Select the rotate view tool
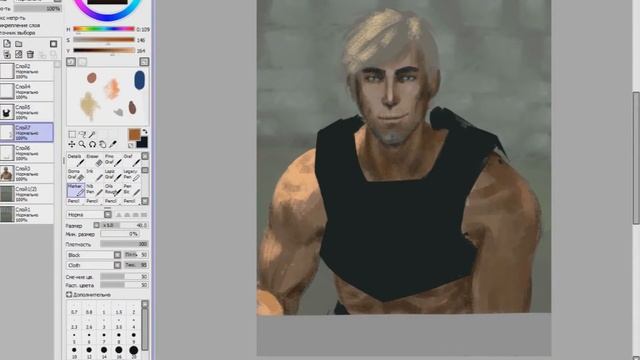 (x=92, y=144)
